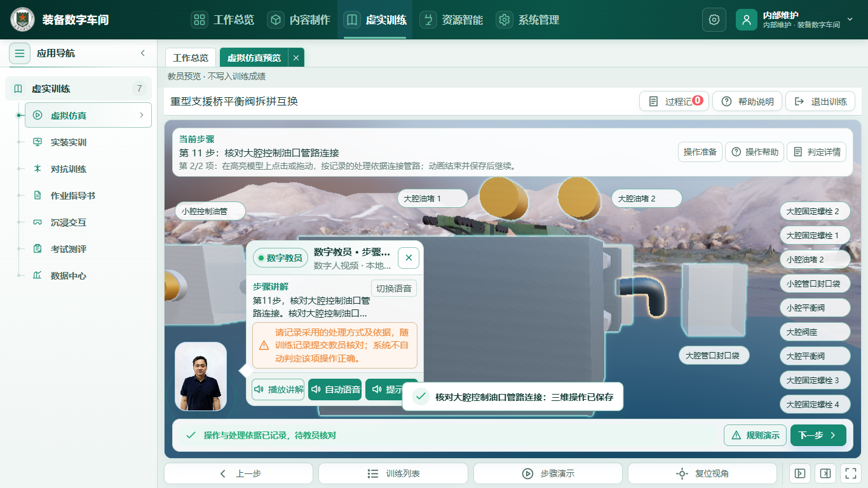The width and height of the screenshot is (868, 488).
Task: Toggle the panel play sidebar icon
Action: click(x=800, y=473)
